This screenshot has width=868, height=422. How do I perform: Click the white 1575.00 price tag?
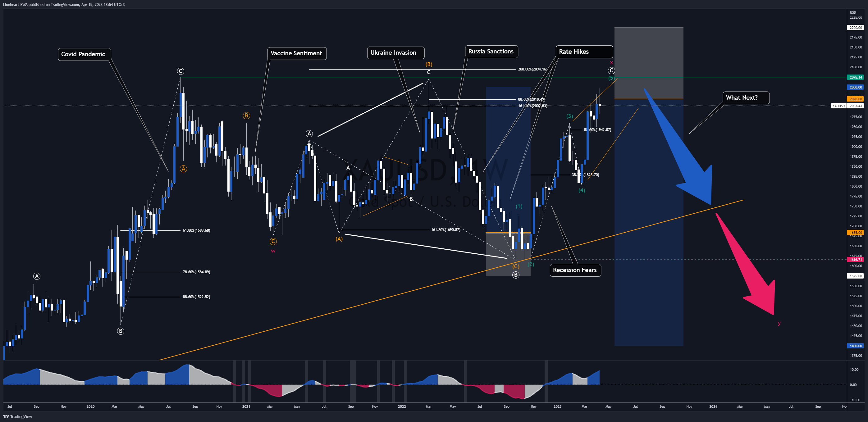pyautogui.click(x=855, y=276)
